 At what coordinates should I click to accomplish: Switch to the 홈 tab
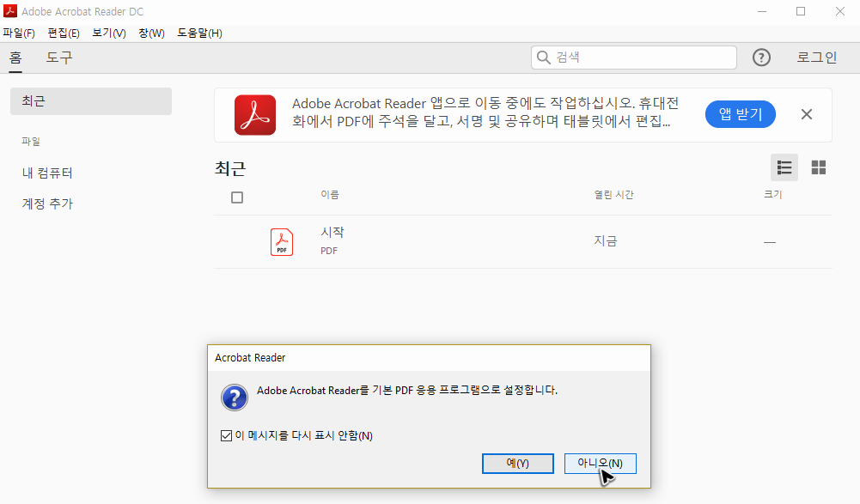15,58
